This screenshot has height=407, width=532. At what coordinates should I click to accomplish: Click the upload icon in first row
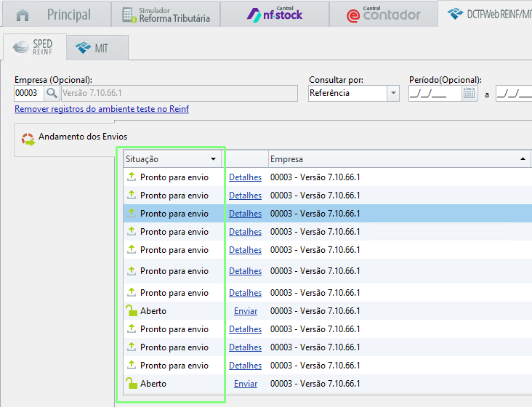point(132,177)
